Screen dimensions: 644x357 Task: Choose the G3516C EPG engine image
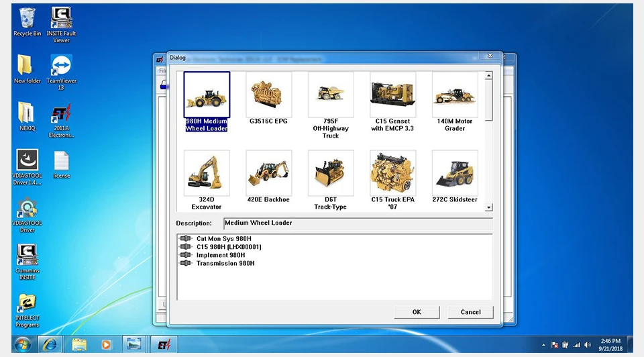click(268, 95)
